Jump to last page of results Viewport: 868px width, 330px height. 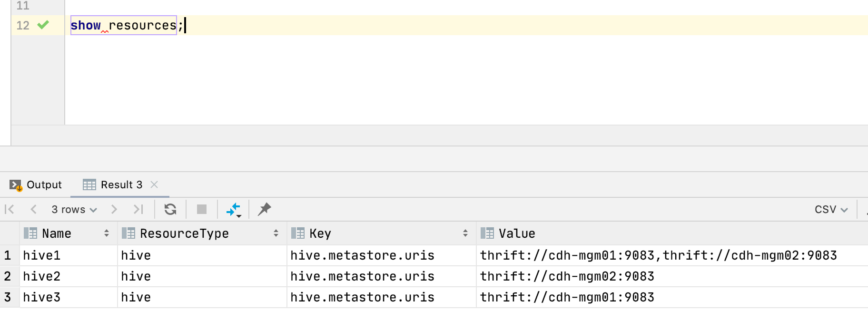pyautogui.click(x=138, y=209)
